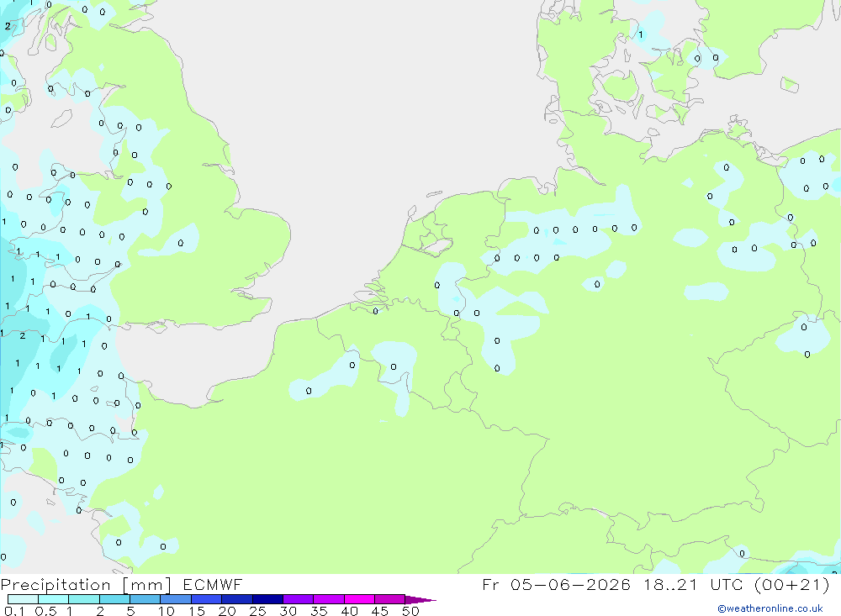
Task: Select the navy 20 mm legend swatch
Action: (236, 599)
